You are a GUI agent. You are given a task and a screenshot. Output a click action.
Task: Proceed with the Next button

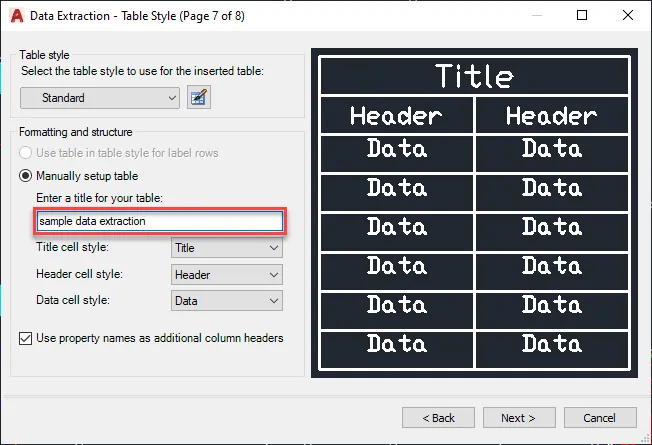pyautogui.click(x=519, y=418)
